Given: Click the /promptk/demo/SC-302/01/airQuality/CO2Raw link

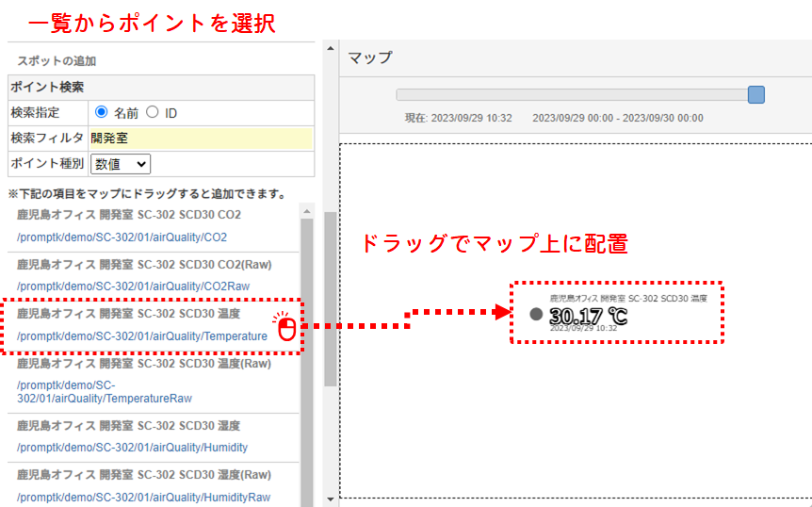Looking at the screenshot, I should coord(133,286).
